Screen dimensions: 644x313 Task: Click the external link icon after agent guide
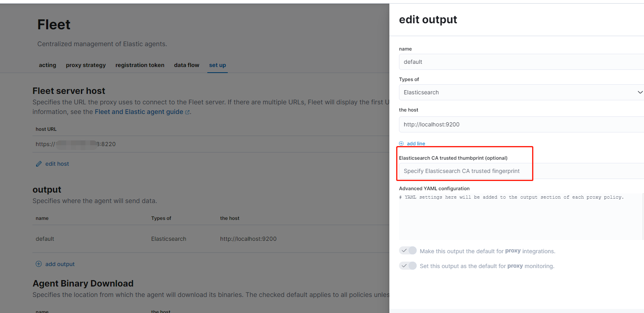187,112
